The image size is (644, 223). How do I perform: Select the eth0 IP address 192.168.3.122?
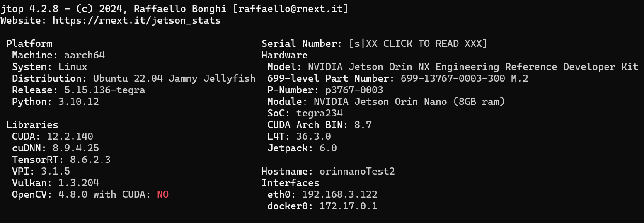click(x=340, y=194)
